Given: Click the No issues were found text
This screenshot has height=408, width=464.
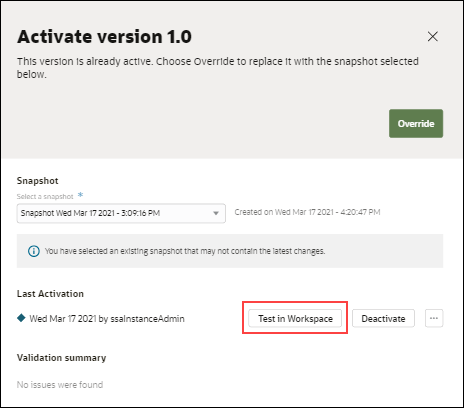Looking at the screenshot, I should pos(60,385).
